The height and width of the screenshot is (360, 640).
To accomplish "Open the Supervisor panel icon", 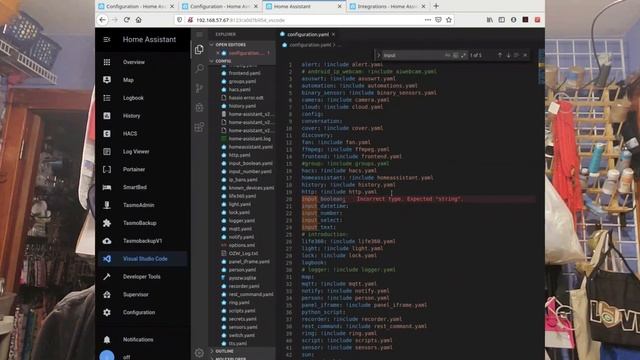I will pos(107,294).
